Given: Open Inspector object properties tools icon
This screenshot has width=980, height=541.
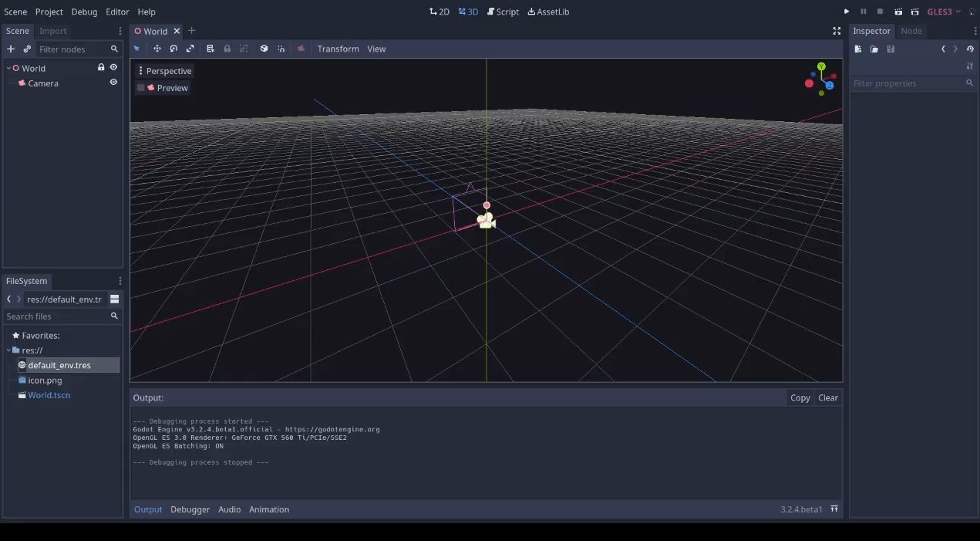Looking at the screenshot, I should tap(970, 66).
